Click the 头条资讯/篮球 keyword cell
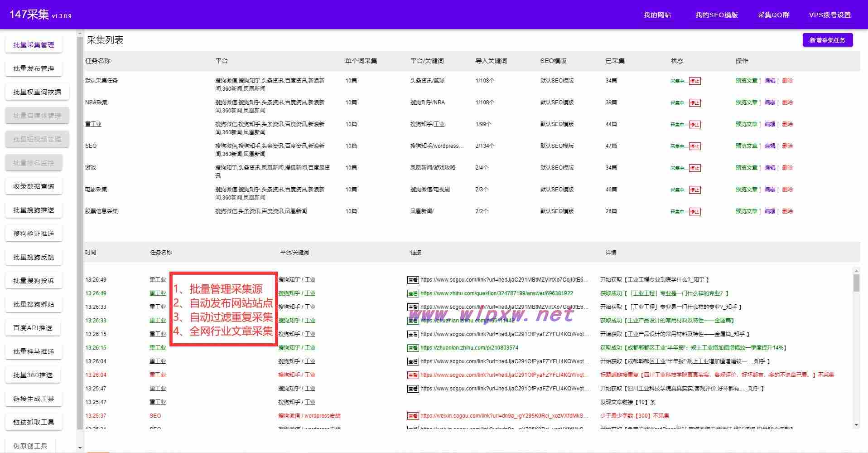 427,81
